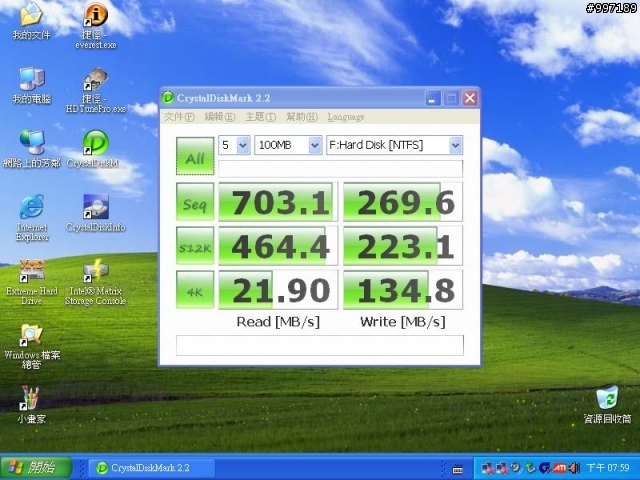This screenshot has height=480, width=640.
Task: Run all tests with All button
Action: coord(195,156)
